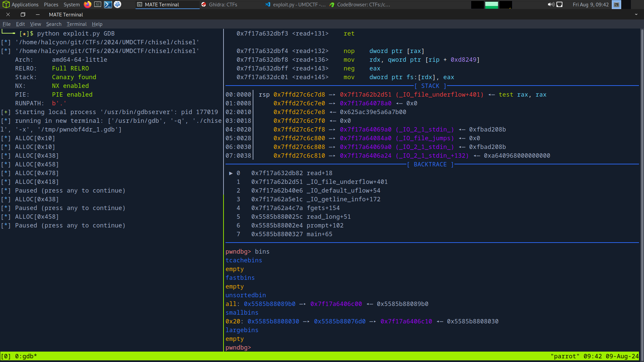Click the date and time clock
Image resolution: width=644 pixels, height=362 pixels.
590,4
